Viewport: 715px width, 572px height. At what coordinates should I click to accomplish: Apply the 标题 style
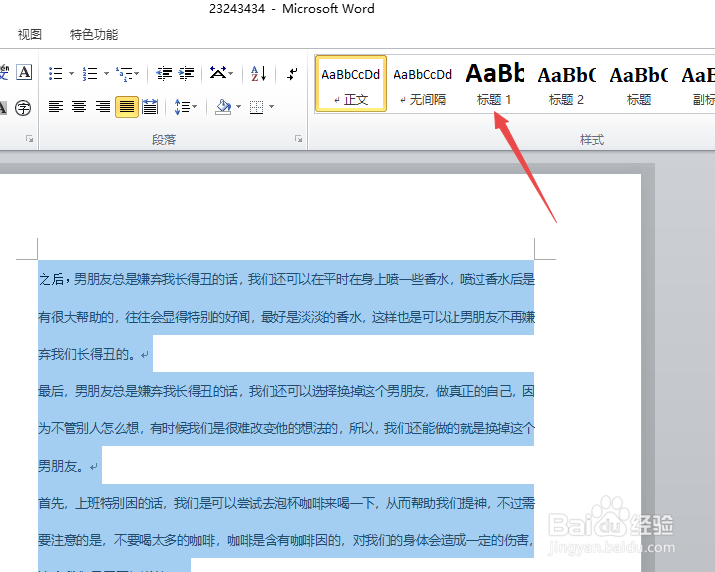click(638, 84)
